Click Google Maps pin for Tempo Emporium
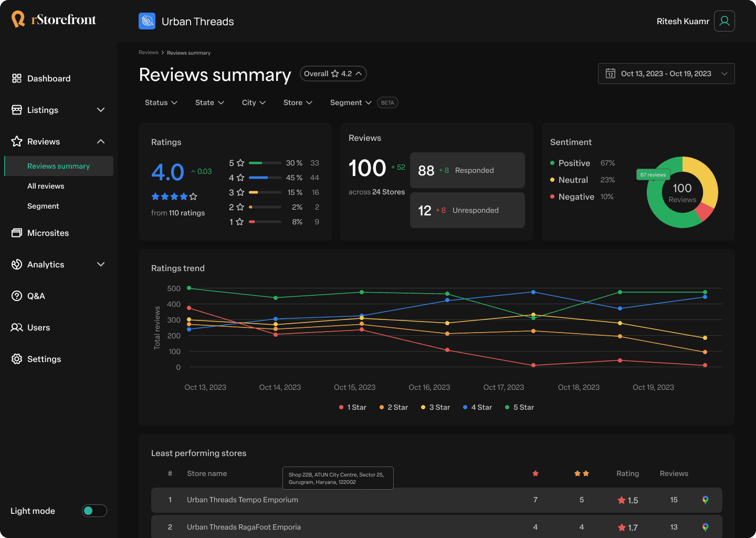The height and width of the screenshot is (538, 756). (705, 500)
